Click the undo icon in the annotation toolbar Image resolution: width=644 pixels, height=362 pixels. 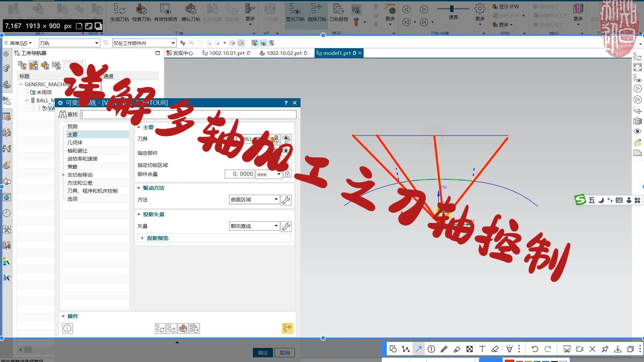pyautogui.click(x=534, y=349)
